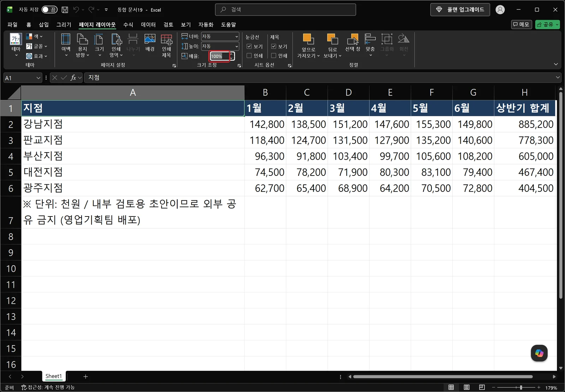Switch to the Insert (삽입) tab
565x392 pixels.
pos(44,25)
